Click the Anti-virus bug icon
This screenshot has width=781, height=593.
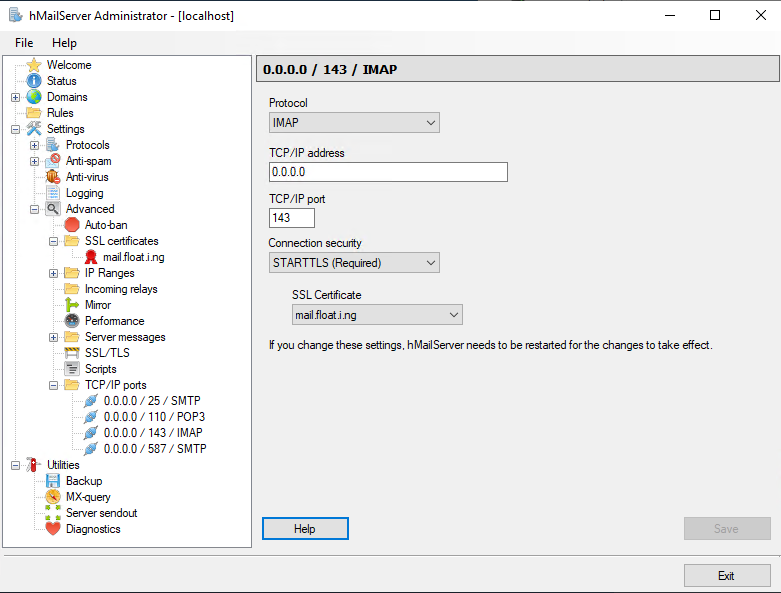point(53,177)
